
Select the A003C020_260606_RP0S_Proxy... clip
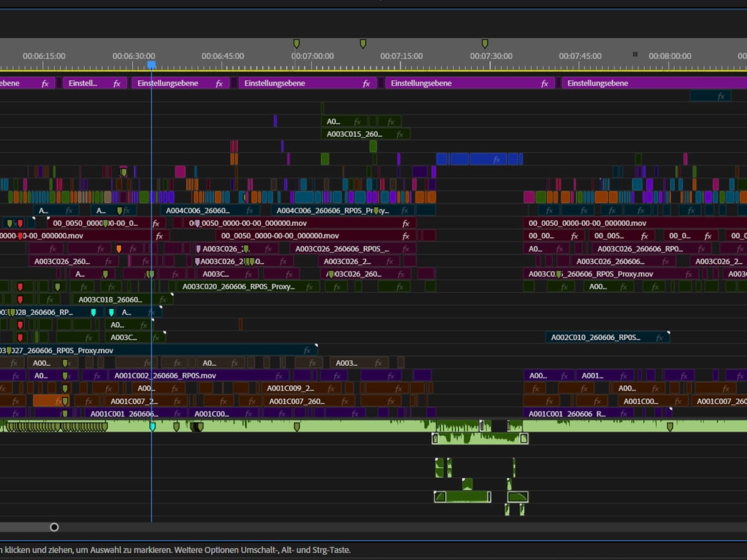coord(248,287)
